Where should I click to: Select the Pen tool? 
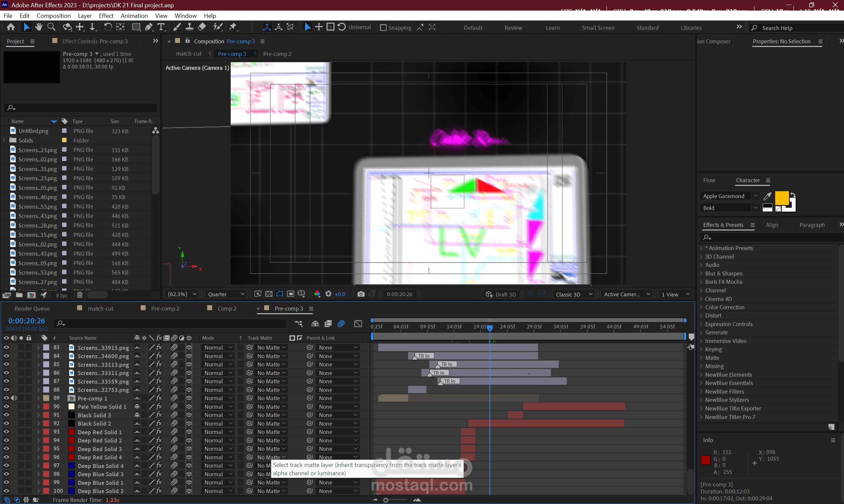(x=149, y=27)
